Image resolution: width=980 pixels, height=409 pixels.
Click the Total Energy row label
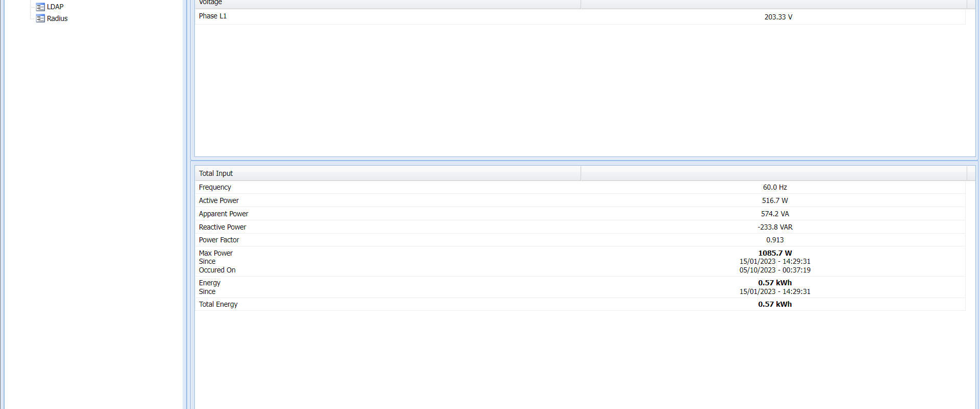[x=218, y=304]
